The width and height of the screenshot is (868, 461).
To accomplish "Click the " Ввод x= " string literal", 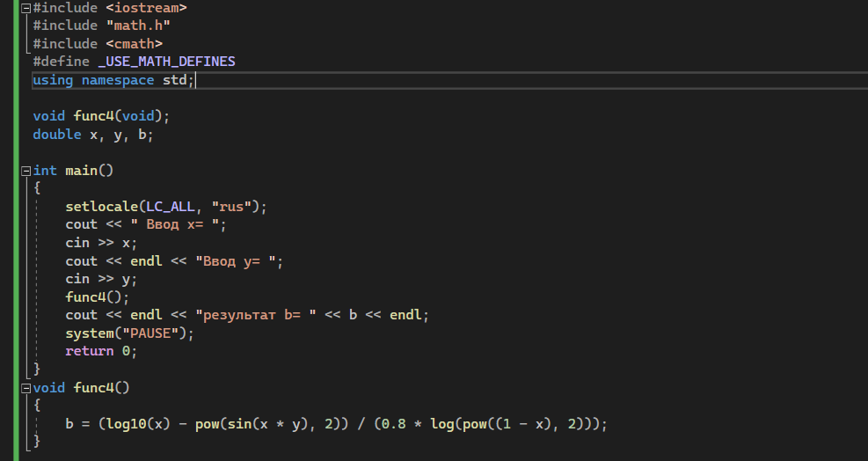I will [x=175, y=224].
